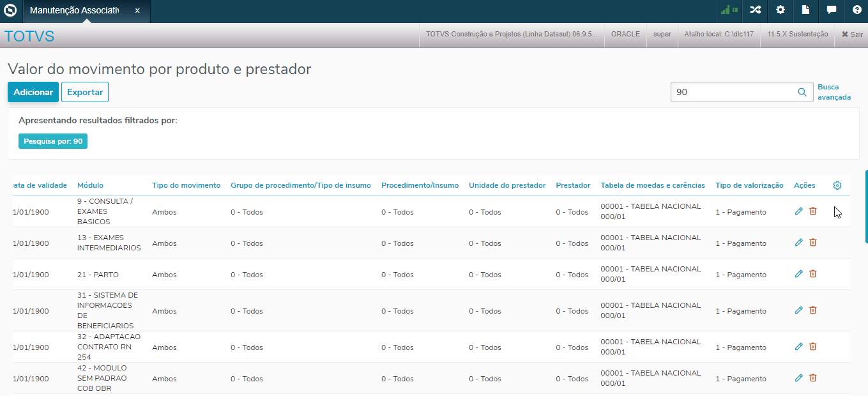Image resolution: width=868 pixels, height=396 pixels.
Task: Edit the 31 - SISTEMA DE INFORMACOES row
Action: click(798, 310)
